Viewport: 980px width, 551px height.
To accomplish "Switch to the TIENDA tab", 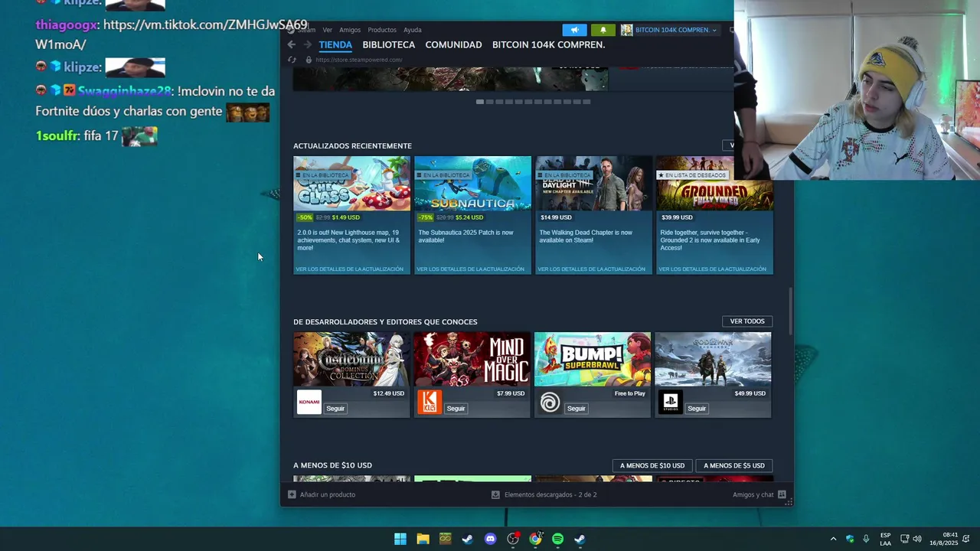I will (x=335, y=44).
